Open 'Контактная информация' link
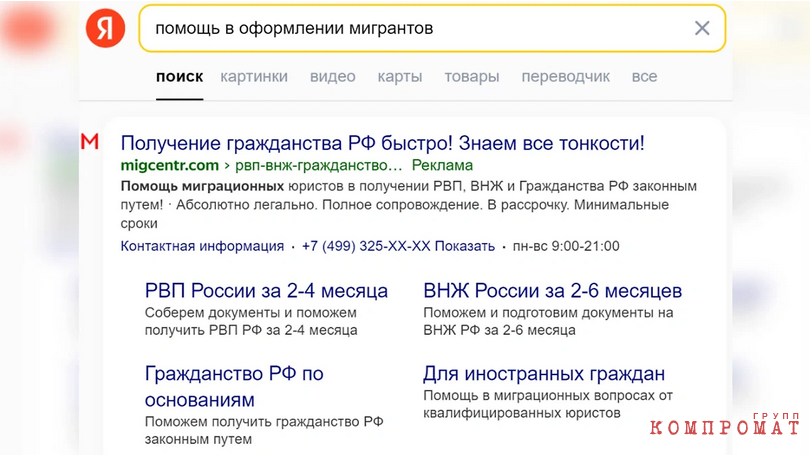Screen dimensions: 810x455 (x=202, y=246)
